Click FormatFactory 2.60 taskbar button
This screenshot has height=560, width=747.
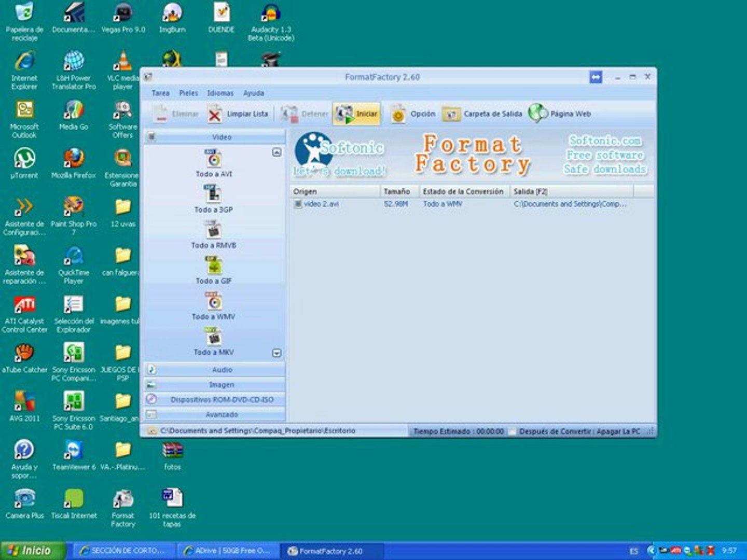point(332,551)
